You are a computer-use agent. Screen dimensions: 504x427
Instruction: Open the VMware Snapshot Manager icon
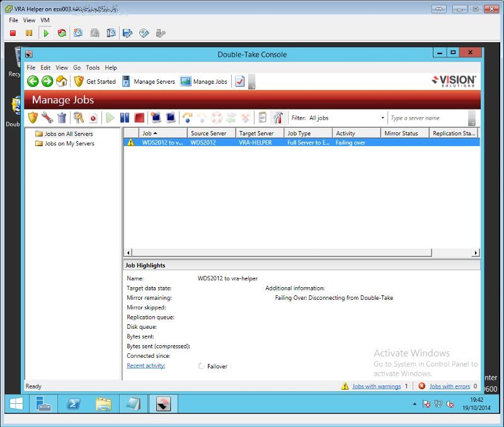(x=111, y=33)
